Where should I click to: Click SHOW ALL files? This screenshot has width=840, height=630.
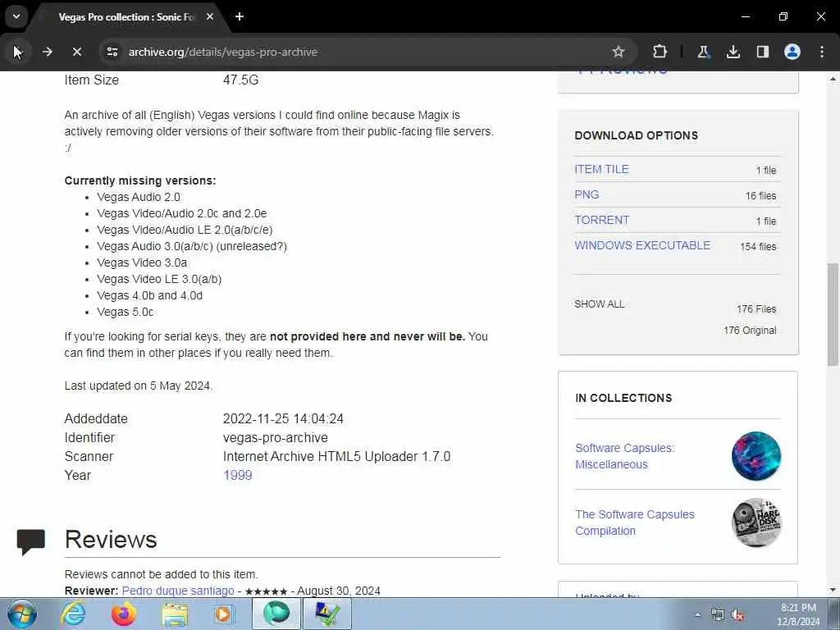pos(599,304)
